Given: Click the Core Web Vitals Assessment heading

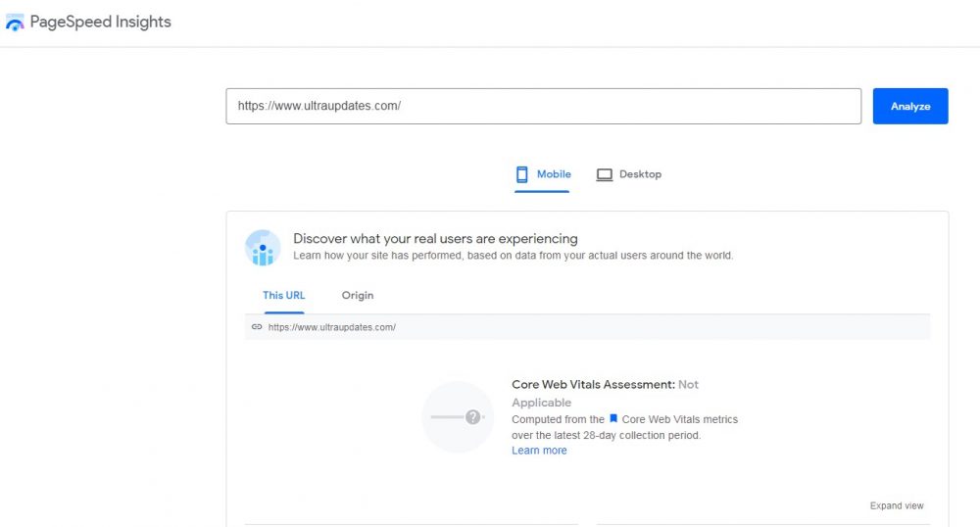Looking at the screenshot, I should point(593,385).
